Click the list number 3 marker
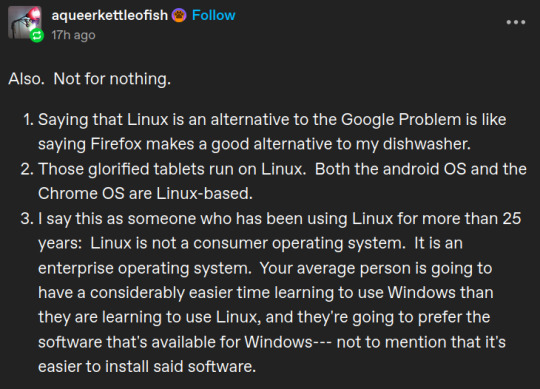The image size is (540, 389). pyautogui.click(x=27, y=219)
